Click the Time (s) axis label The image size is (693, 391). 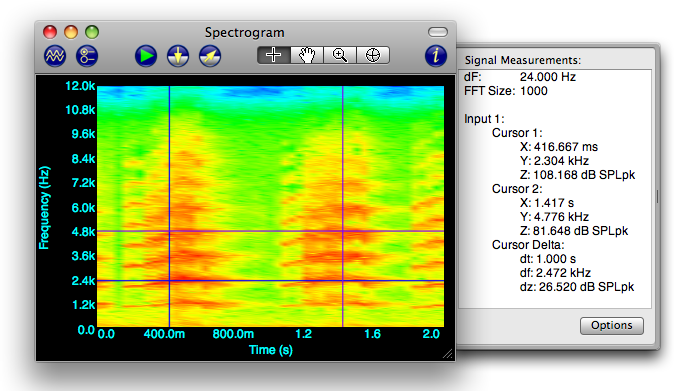pyautogui.click(x=271, y=350)
